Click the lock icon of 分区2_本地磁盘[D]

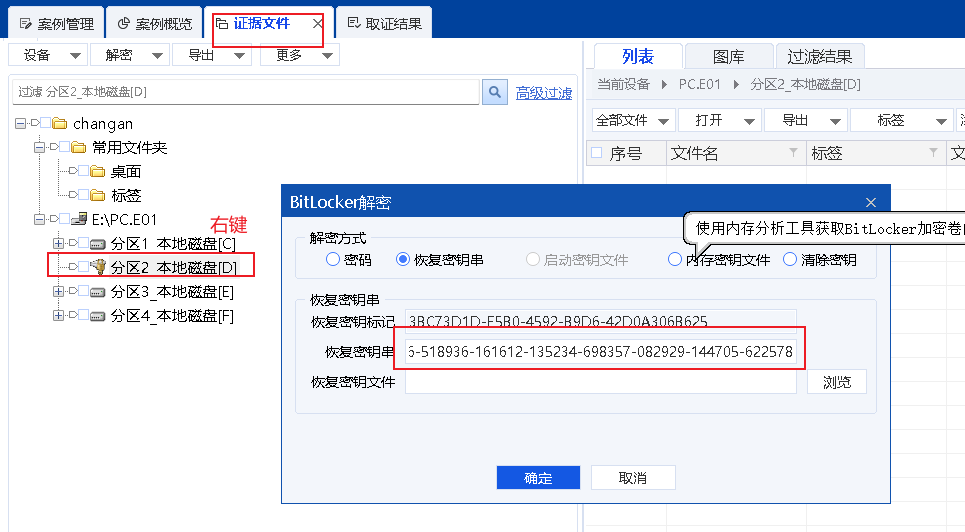[98, 267]
